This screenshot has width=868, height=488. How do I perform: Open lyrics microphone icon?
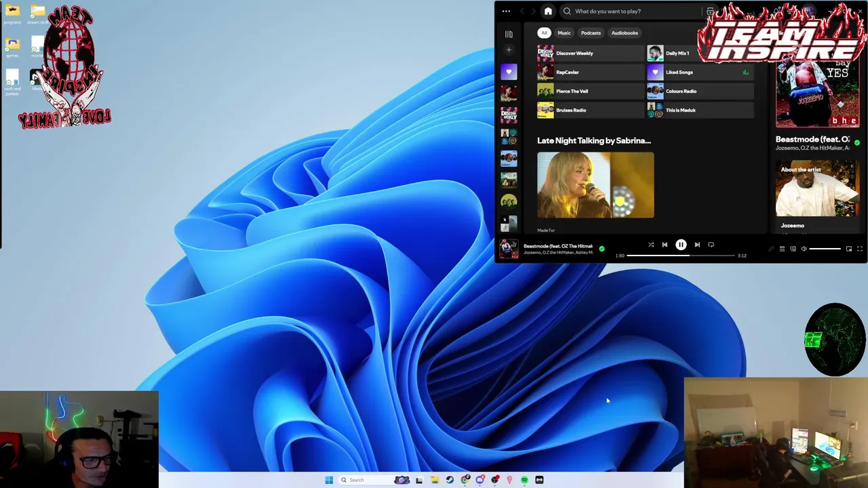coord(771,249)
